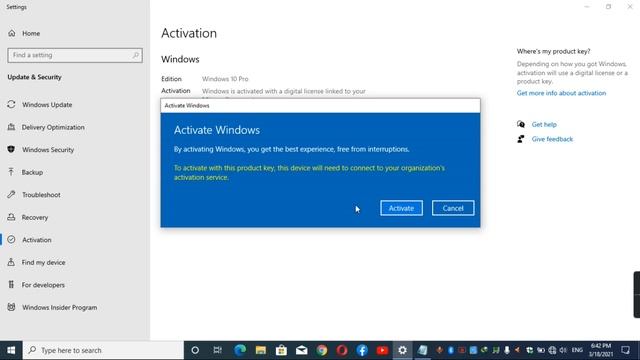Click the Settings gear taskbar icon
The height and width of the screenshot is (360, 640).
click(402, 350)
